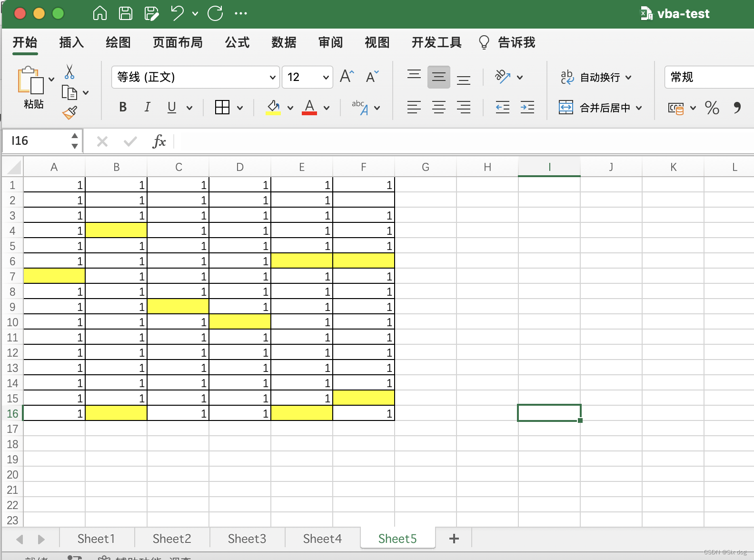This screenshot has width=754, height=560.
Task: Click the text orientation icon
Action: [x=503, y=77]
